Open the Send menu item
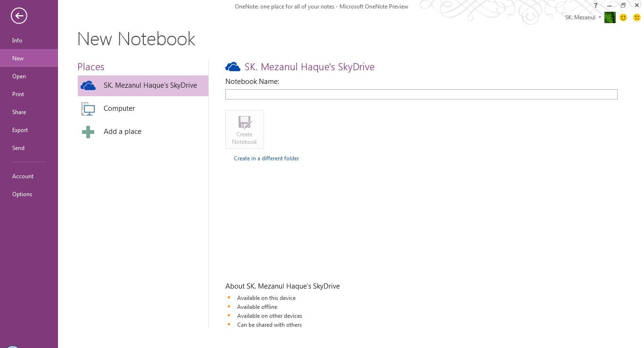Screen dimensions: 644x348 click(29, 148)
